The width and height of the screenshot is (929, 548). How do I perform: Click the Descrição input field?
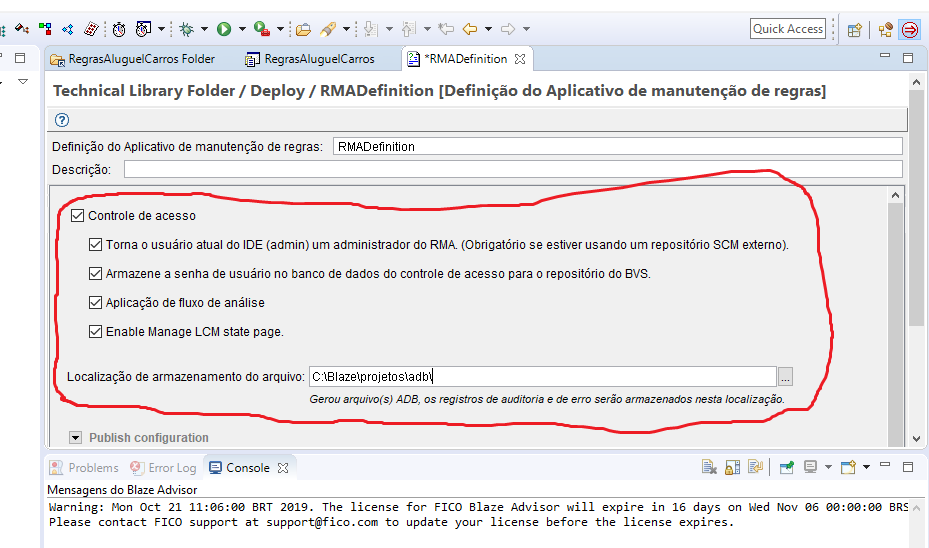tap(513, 169)
